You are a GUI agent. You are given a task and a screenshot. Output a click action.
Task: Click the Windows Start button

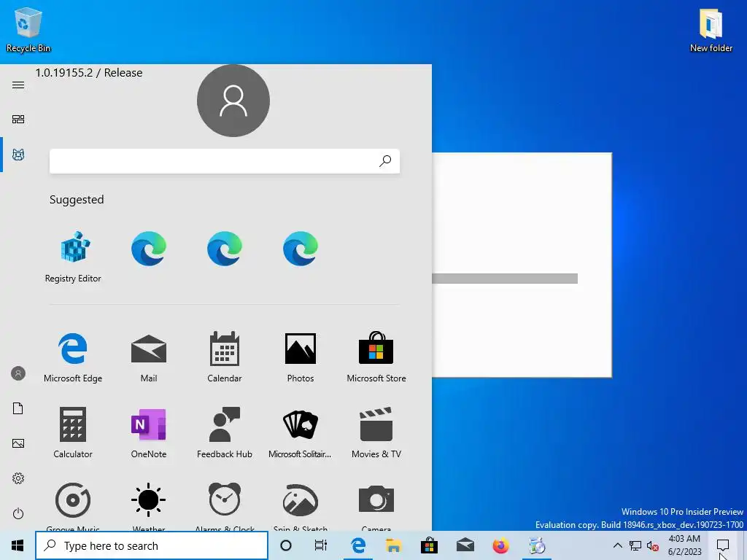tap(18, 545)
